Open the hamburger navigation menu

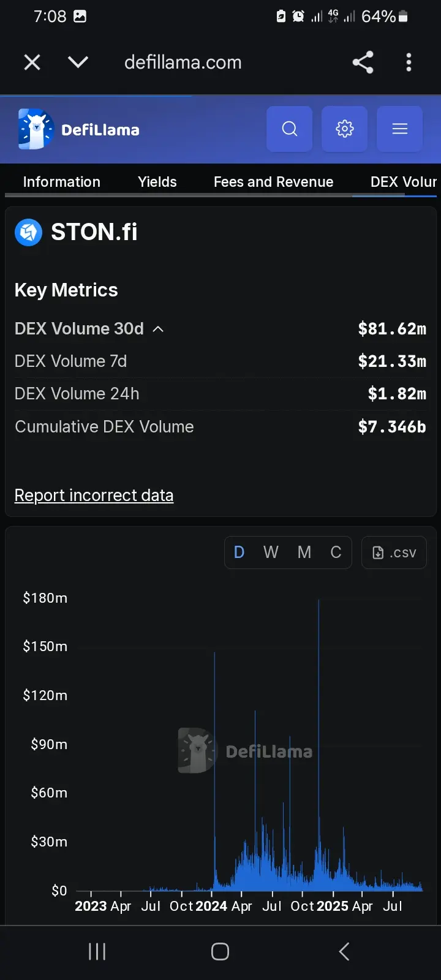[400, 129]
